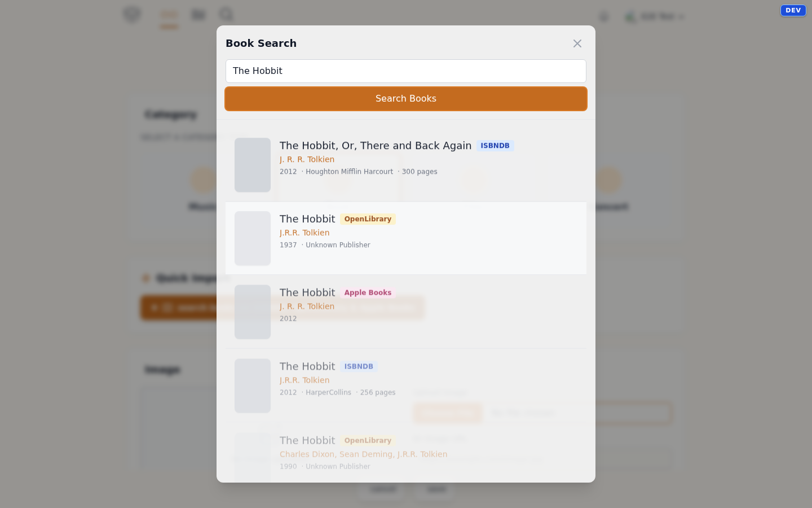This screenshot has height=508, width=812.
Task: Click author J.R.R. Tolkien on HarperCollins result
Action: tap(304, 380)
